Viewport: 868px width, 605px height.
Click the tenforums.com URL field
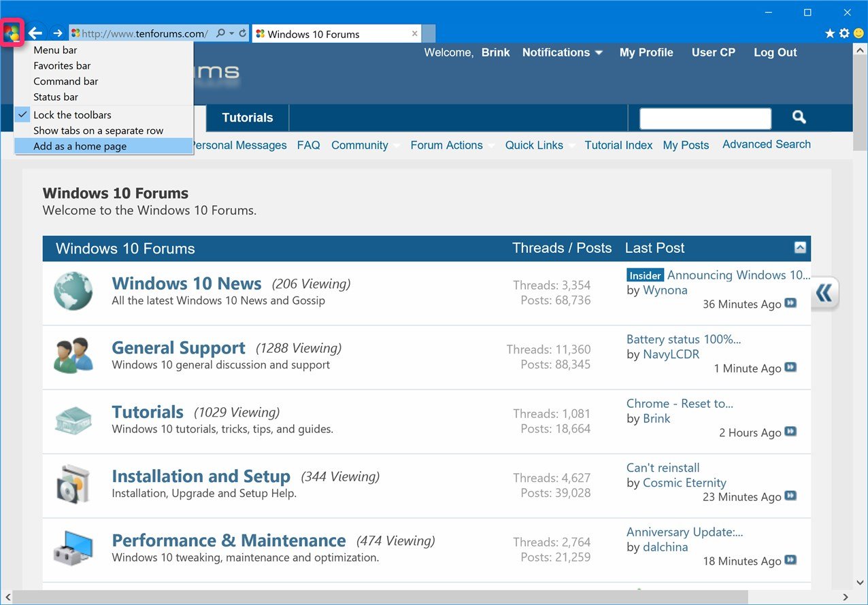(144, 33)
